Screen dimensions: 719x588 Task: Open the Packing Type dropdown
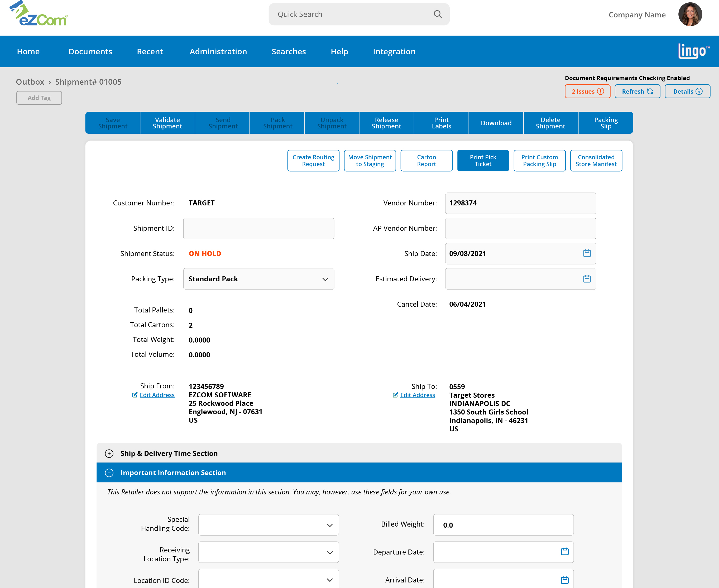pos(258,279)
